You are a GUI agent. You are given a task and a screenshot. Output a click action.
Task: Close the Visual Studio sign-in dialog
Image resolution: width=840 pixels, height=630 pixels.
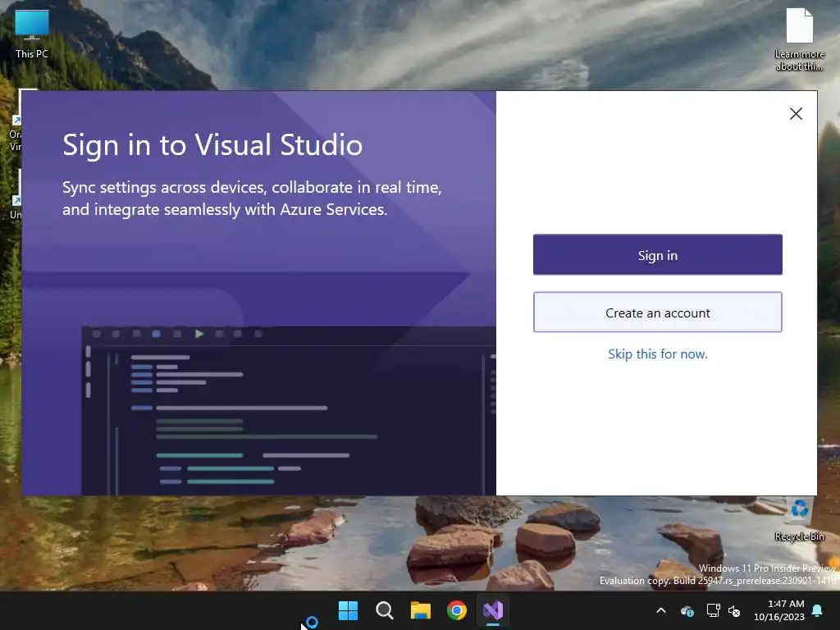(796, 113)
